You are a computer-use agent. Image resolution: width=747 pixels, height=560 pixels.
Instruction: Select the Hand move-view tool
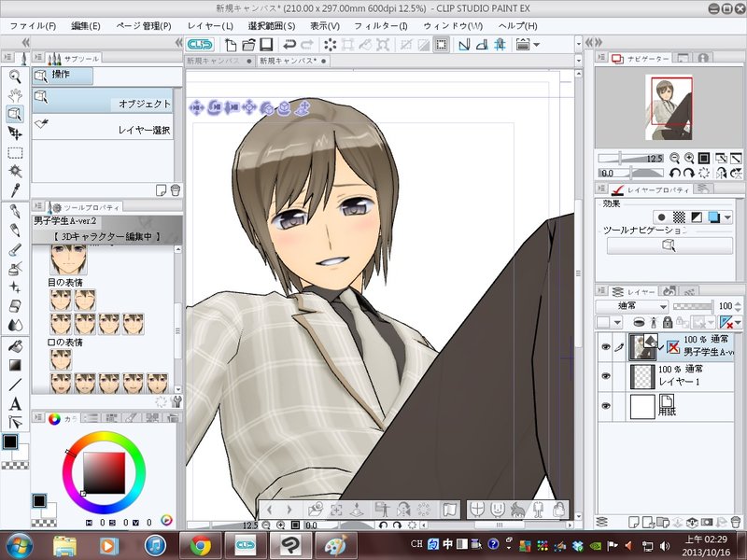[15, 95]
